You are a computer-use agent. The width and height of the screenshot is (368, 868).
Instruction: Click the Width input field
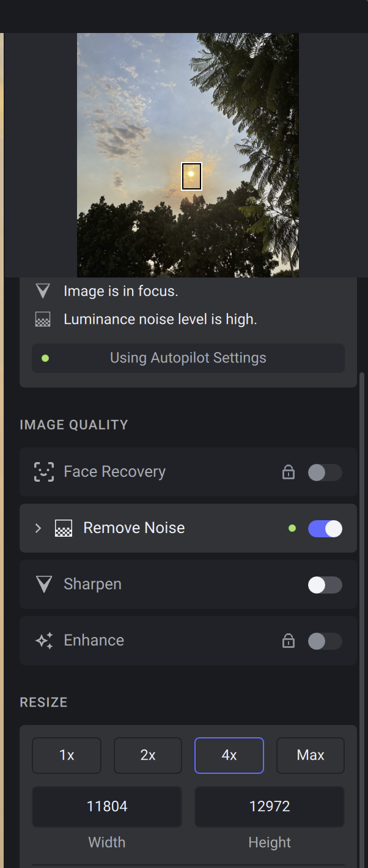[107, 806]
